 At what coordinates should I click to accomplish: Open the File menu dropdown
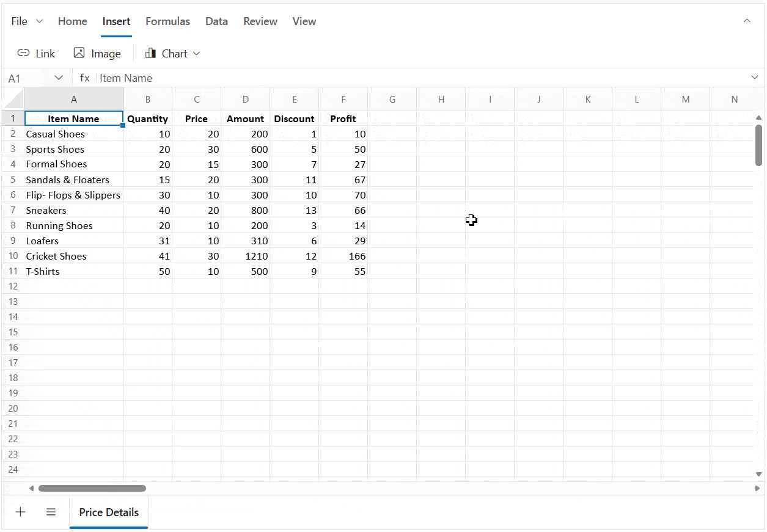coord(26,21)
